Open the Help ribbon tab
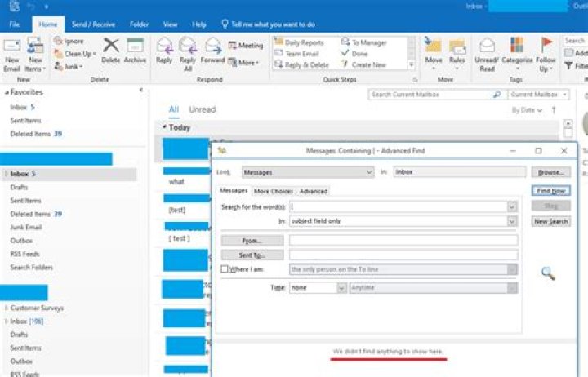The height and width of the screenshot is (377, 588). coord(199,24)
